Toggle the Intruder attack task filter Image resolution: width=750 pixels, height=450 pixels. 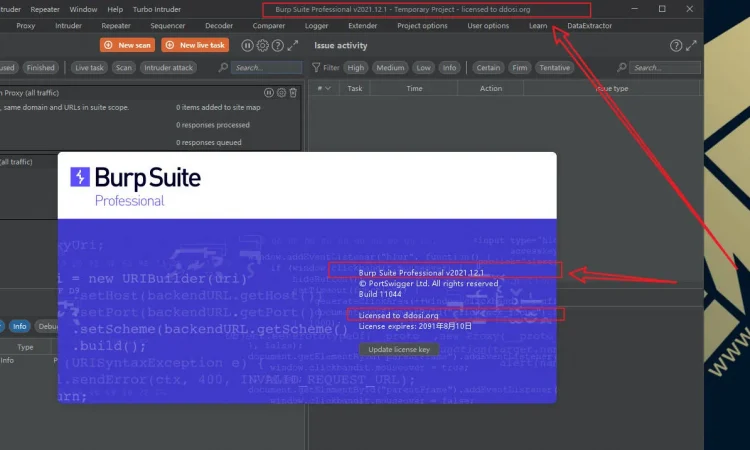point(168,67)
